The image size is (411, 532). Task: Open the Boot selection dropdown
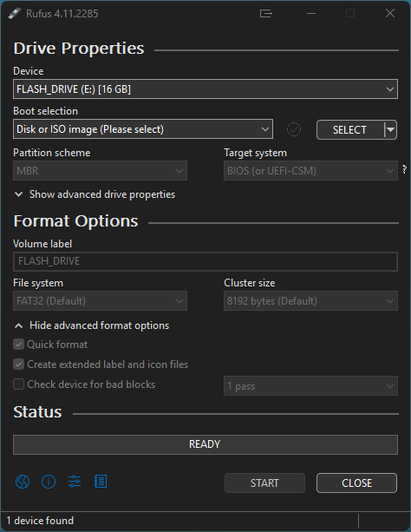coord(143,129)
